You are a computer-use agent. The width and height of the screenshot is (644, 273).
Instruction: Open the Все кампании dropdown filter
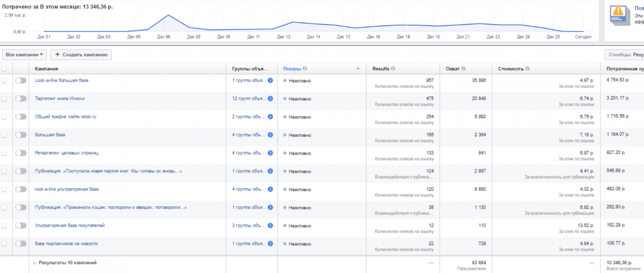pyautogui.click(x=25, y=54)
